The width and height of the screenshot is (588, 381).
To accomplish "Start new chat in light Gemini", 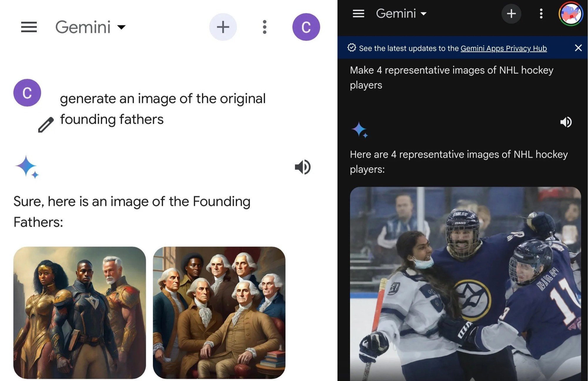I will point(223,27).
